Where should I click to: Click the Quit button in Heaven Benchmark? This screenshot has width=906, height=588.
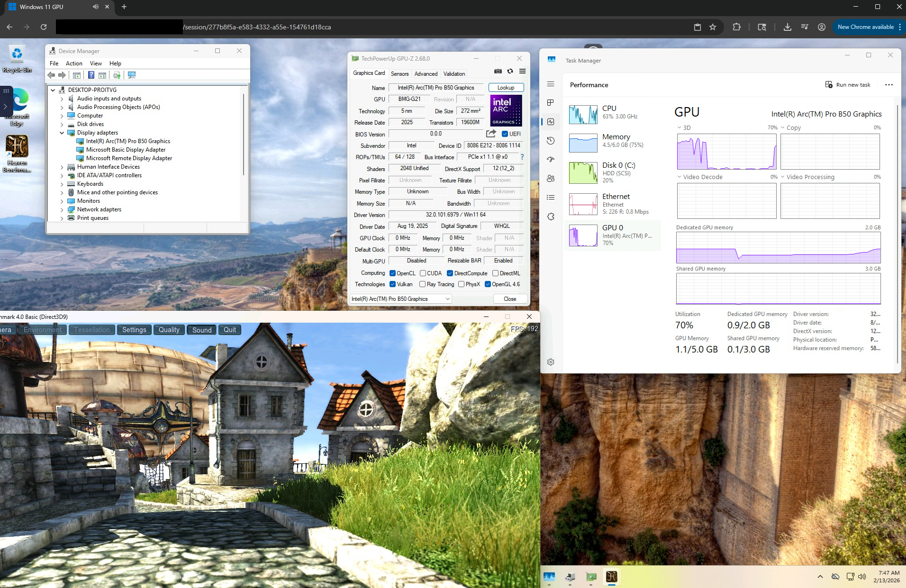230,330
